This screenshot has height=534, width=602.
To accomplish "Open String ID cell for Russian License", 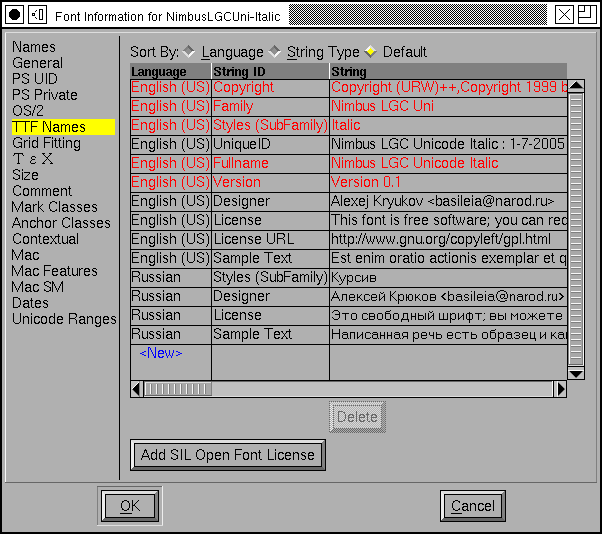I will tap(270, 315).
